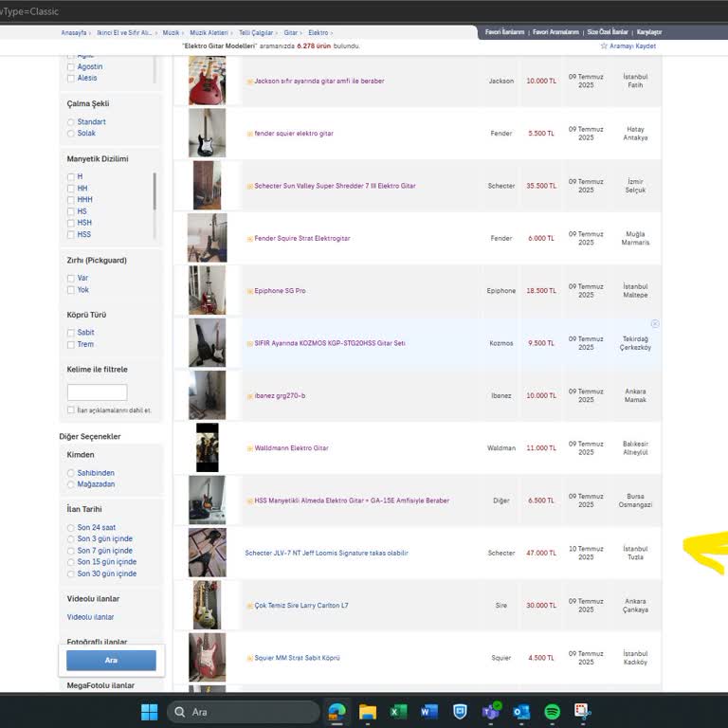Screen dimensions: 728x728
Task: Open the Favori İlanlarım menu
Action: tap(504, 32)
